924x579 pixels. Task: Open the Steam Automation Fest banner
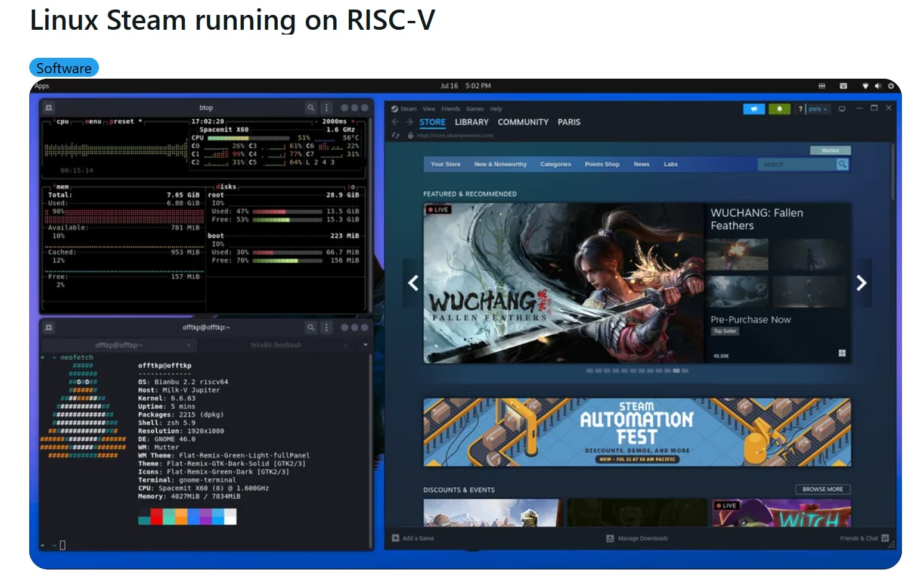(637, 432)
